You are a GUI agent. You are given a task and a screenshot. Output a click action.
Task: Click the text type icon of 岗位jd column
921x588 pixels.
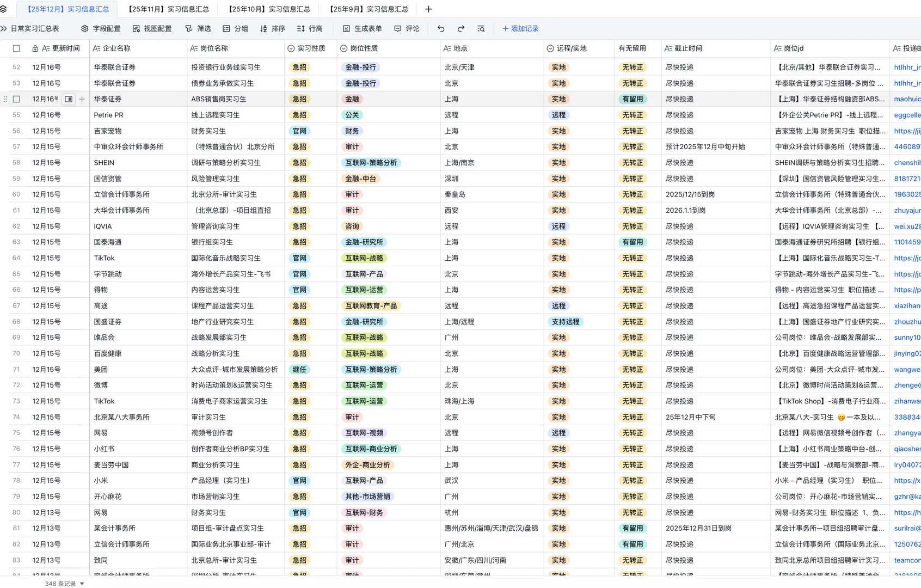tap(778, 48)
